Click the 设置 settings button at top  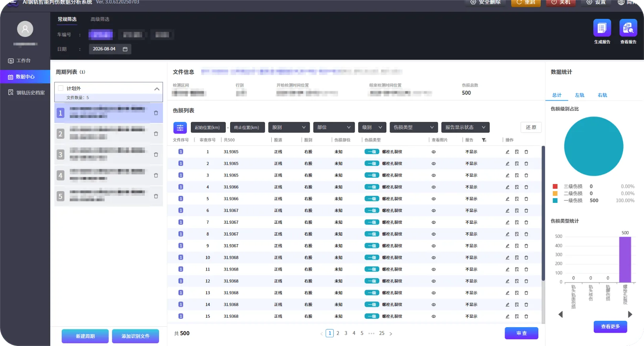[596, 2]
